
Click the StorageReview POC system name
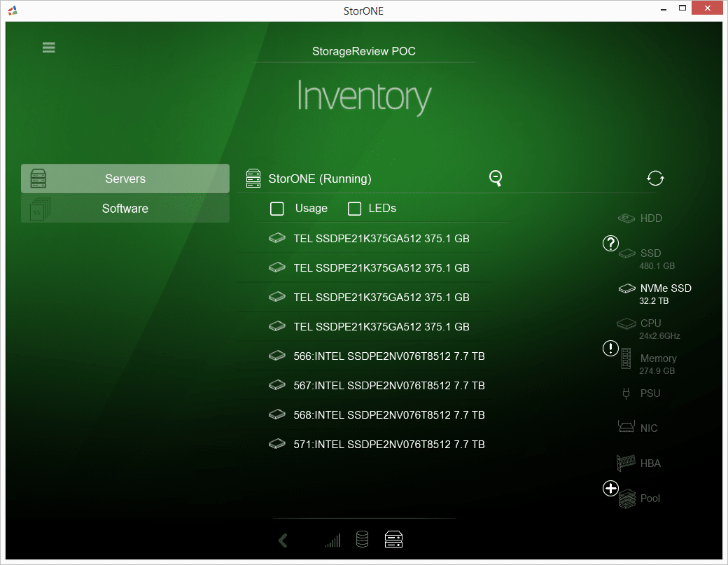[x=363, y=51]
